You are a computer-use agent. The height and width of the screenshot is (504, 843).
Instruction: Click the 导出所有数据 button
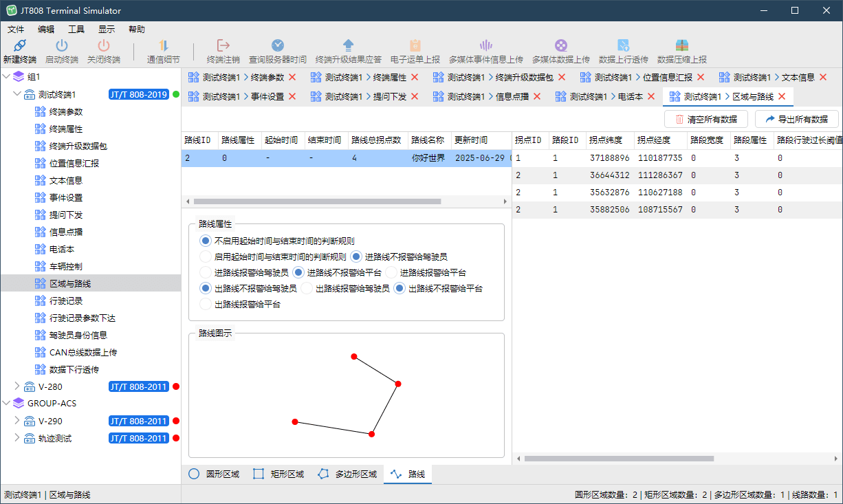click(x=796, y=119)
